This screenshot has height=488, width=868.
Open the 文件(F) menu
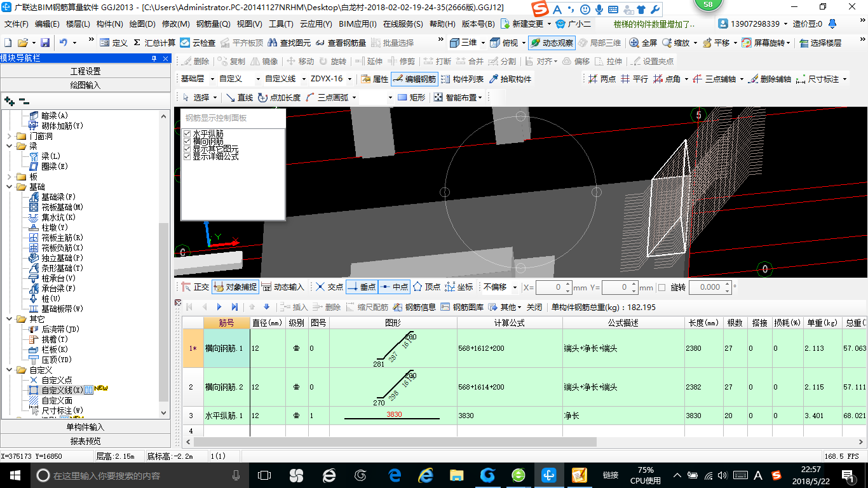coord(17,24)
